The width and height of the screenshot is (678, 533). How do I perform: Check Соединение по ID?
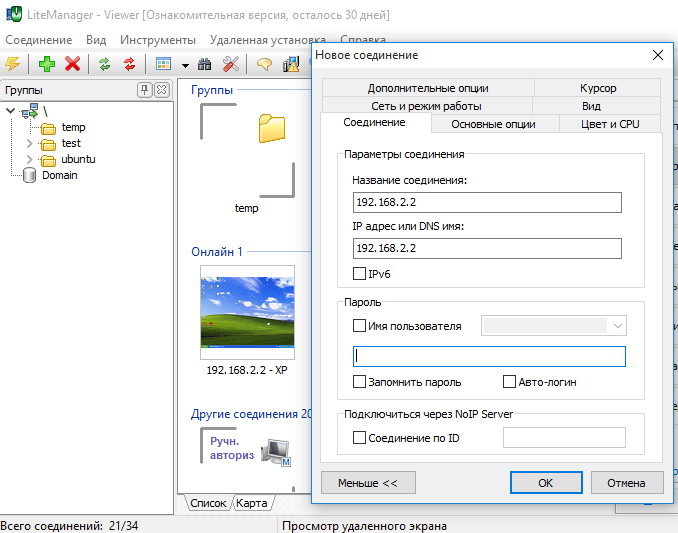point(359,437)
